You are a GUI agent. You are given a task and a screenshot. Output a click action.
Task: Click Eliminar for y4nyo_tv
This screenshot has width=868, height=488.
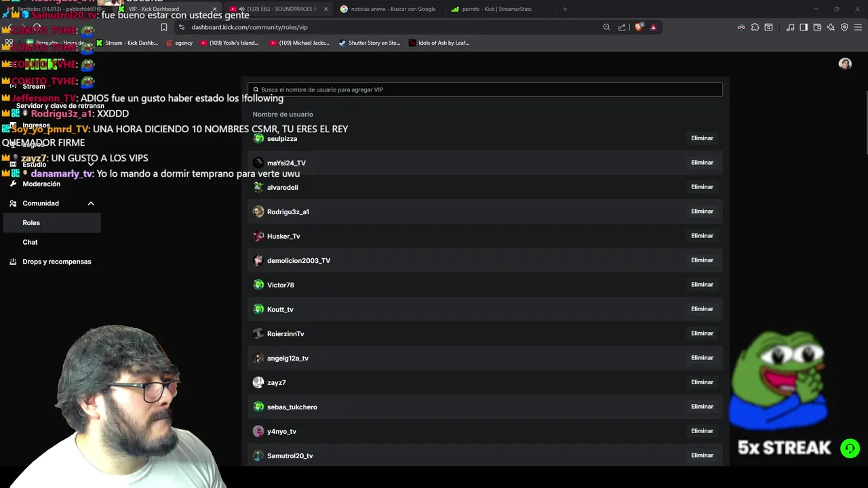tap(702, 431)
